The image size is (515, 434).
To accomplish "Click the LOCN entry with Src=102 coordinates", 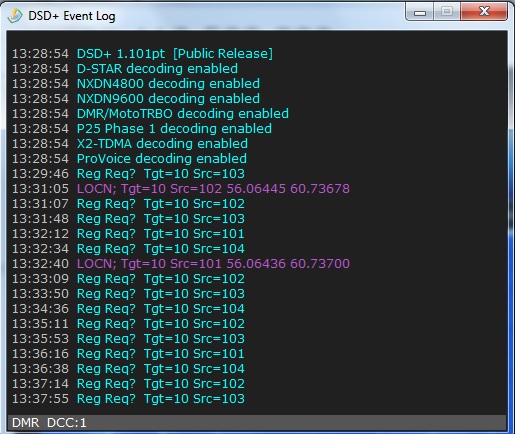I will point(181,189).
